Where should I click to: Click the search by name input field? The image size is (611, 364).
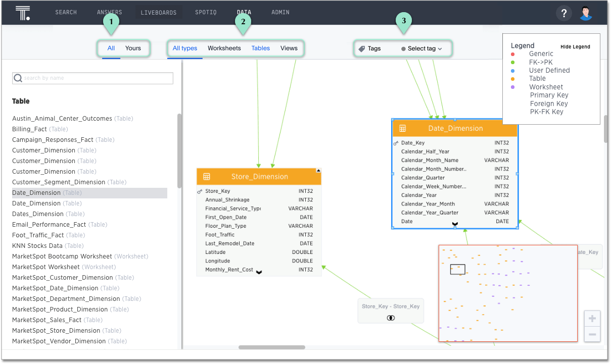tap(92, 78)
